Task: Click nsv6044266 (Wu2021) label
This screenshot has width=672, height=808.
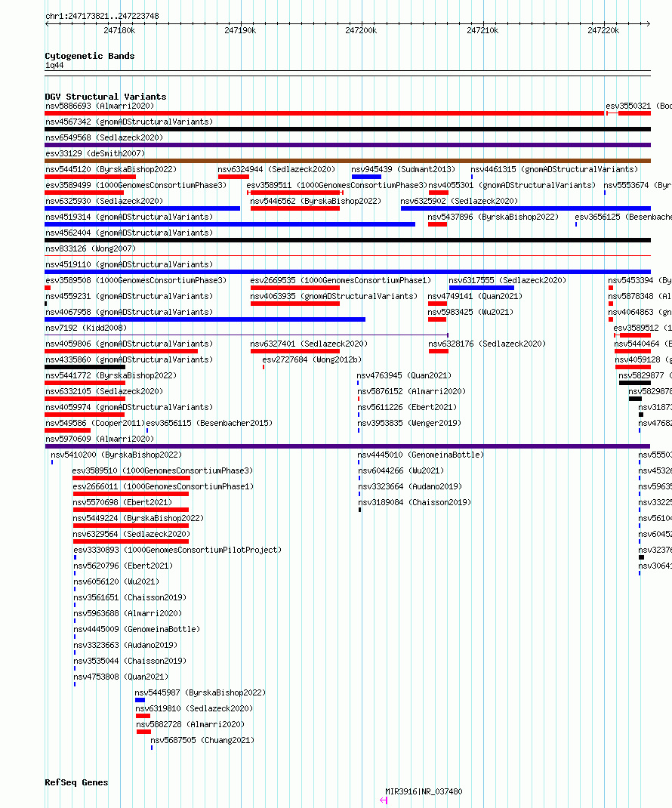Action: coord(401,471)
